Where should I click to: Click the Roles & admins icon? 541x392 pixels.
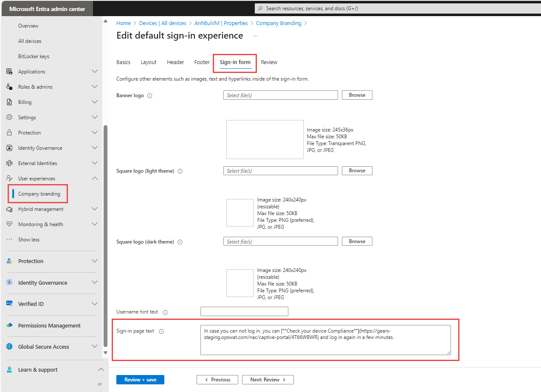tap(9, 87)
